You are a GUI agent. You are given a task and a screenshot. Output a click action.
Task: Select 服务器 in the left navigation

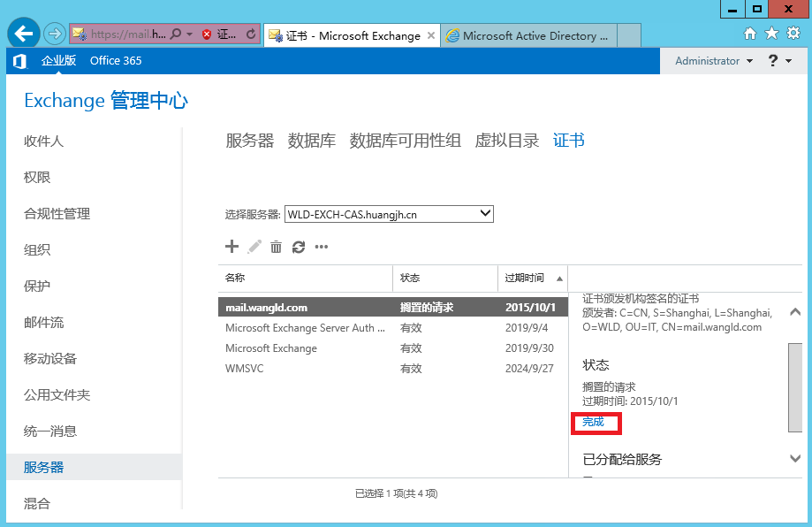[94, 467]
